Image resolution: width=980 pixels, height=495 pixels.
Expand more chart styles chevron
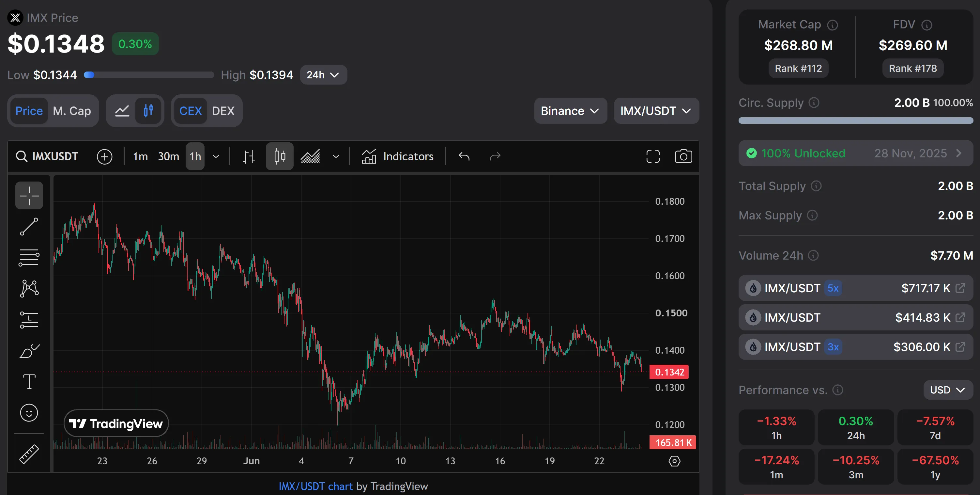336,156
